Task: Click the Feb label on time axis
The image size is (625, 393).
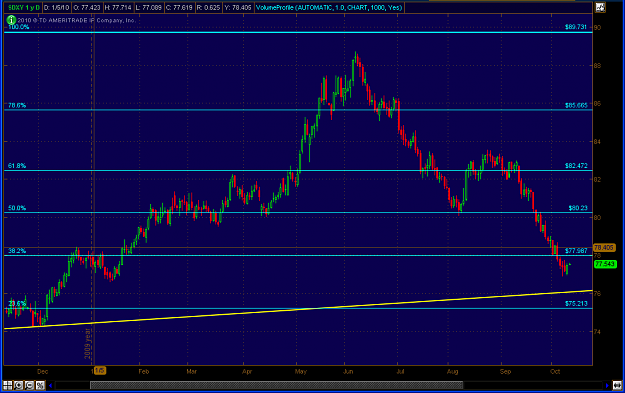Action: click(143, 371)
